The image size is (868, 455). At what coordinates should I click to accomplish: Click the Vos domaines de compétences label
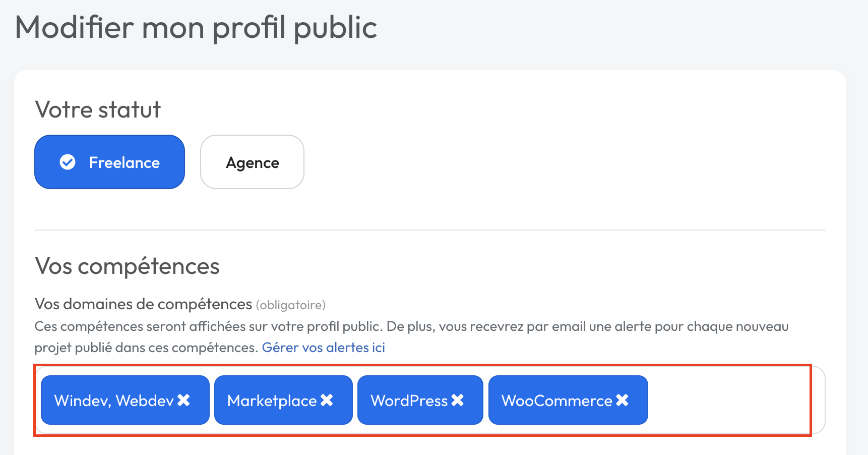(x=143, y=304)
